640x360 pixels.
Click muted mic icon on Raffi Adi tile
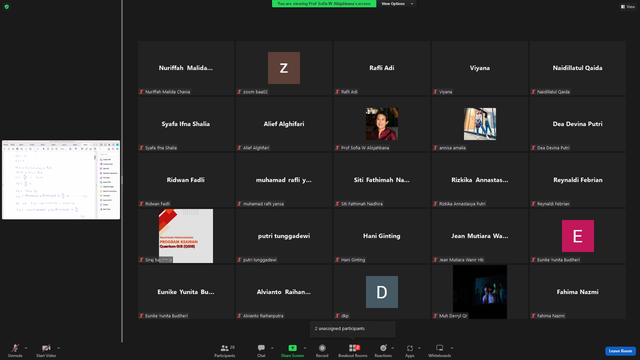click(x=338, y=92)
